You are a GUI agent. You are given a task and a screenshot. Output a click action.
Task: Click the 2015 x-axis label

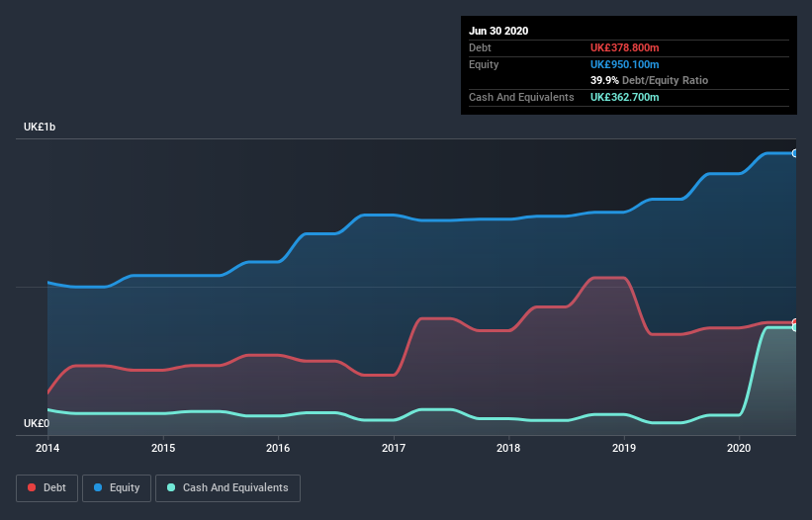[x=163, y=448]
